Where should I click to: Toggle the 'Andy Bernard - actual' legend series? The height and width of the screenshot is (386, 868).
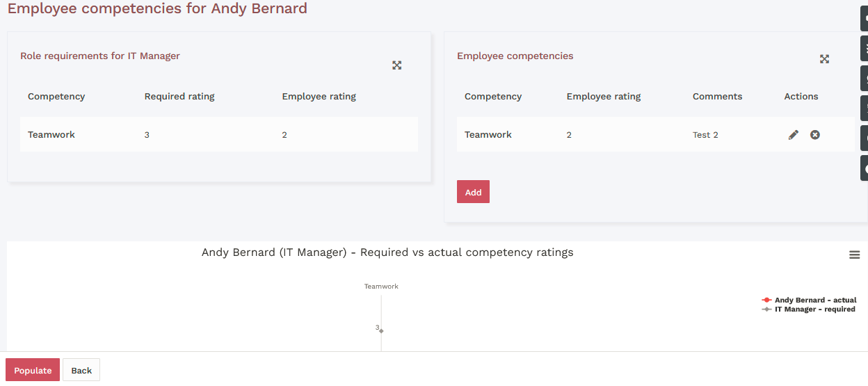point(815,300)
